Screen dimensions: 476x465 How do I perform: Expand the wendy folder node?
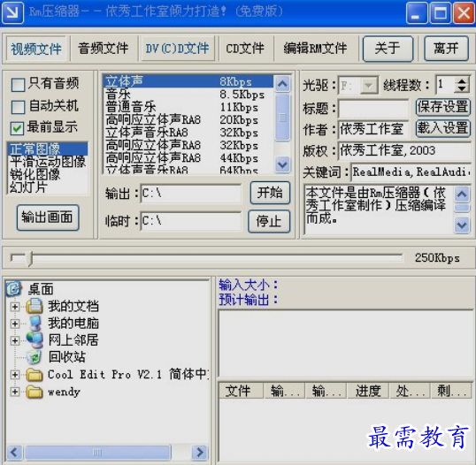tap(14, 392)
